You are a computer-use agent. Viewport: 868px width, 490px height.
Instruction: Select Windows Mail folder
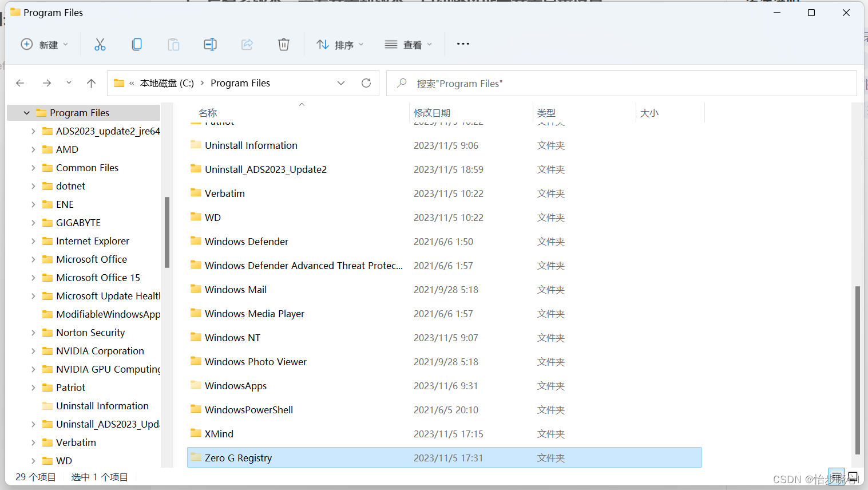445,290
